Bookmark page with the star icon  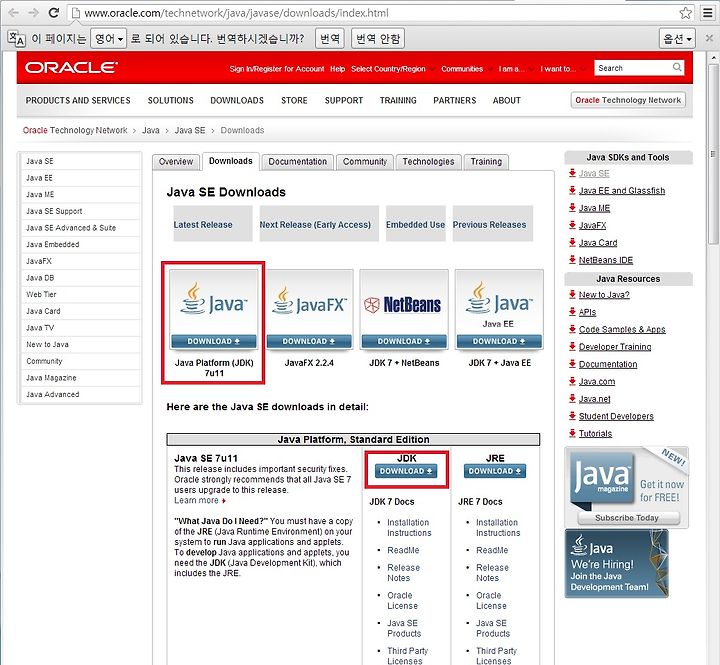[686, 13]
